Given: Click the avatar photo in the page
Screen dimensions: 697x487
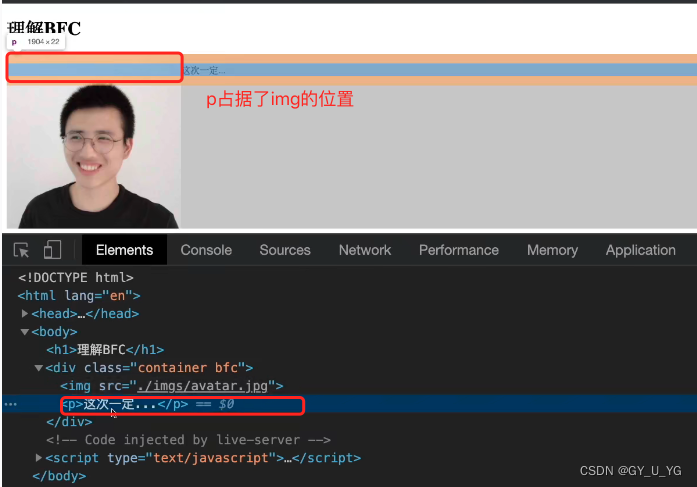Looking at the screenshot, I should pos(94,156).
